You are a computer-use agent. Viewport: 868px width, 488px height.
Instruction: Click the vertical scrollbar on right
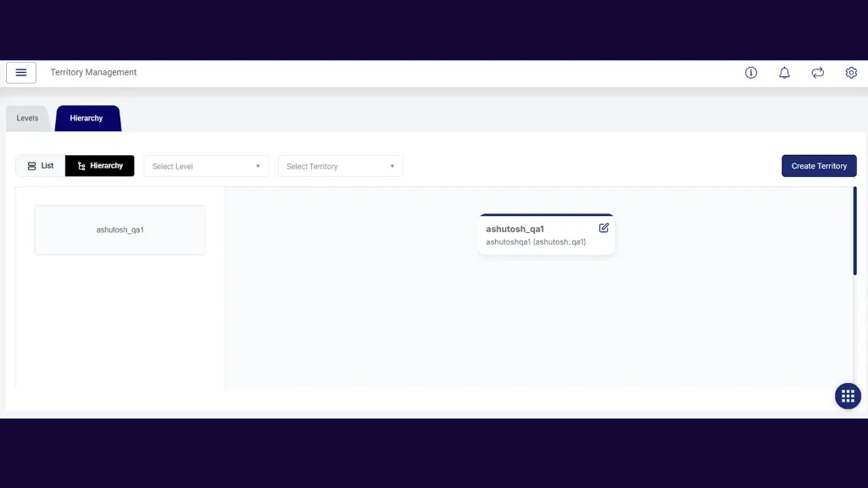click(x=854, y=231)
